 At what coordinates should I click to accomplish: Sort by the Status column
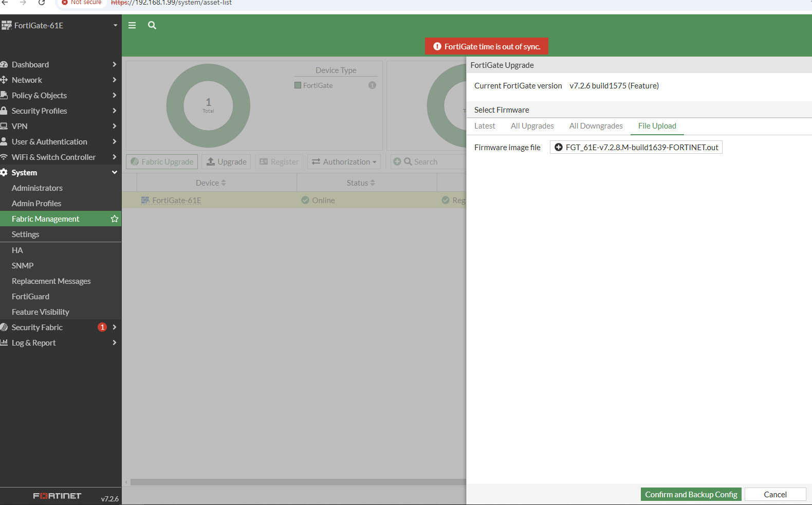tap(361, 183)
